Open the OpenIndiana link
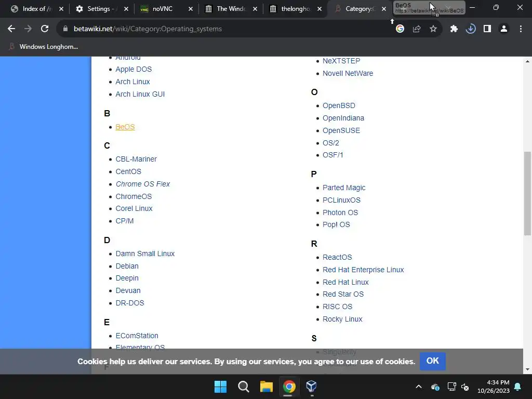The width and height of the screenshot is (532, 399). [x=343, y=118]
